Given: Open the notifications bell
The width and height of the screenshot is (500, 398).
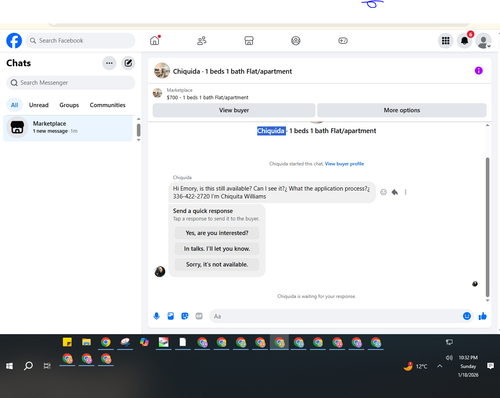Looking at the screenshot, I should click(x=464, y=41).
